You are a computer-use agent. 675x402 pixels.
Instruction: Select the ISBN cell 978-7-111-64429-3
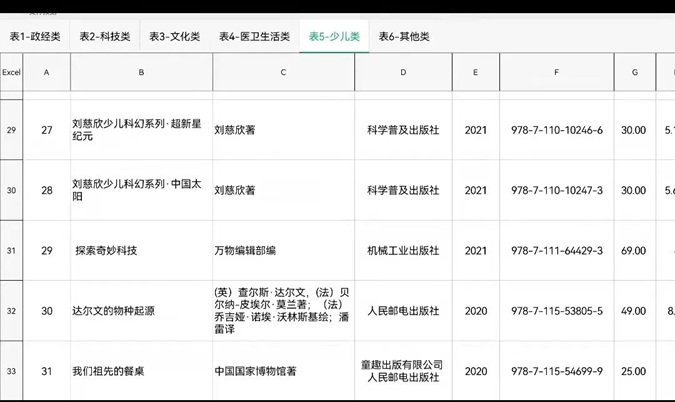tap(557, 250)
